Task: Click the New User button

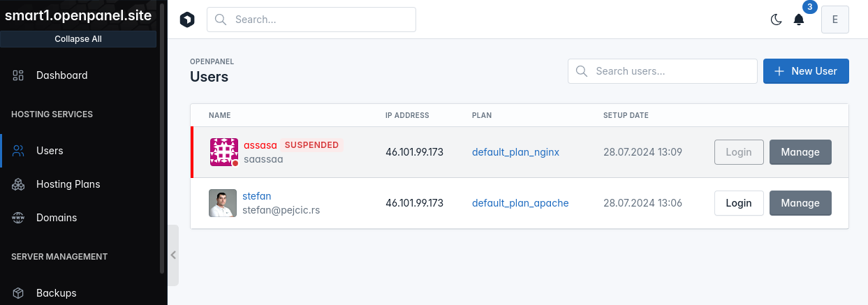Action: pyautogui.click(x=806, y=71)
